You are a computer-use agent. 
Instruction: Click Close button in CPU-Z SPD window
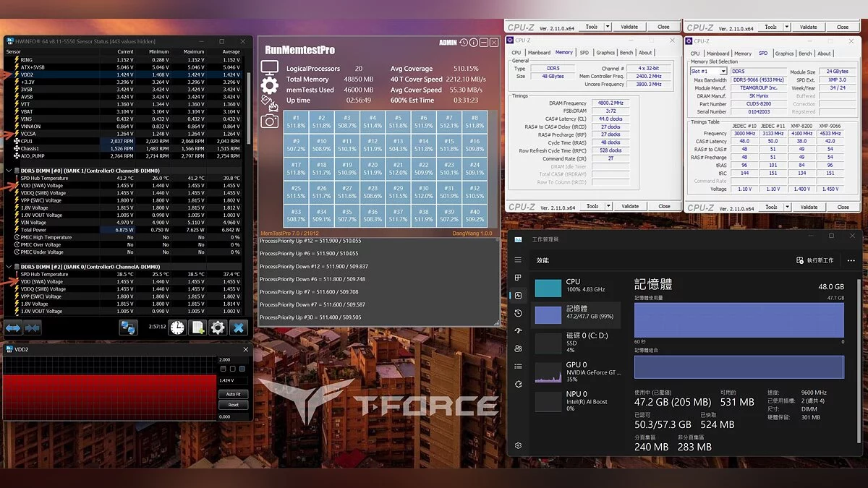click(x=843, y=207)
